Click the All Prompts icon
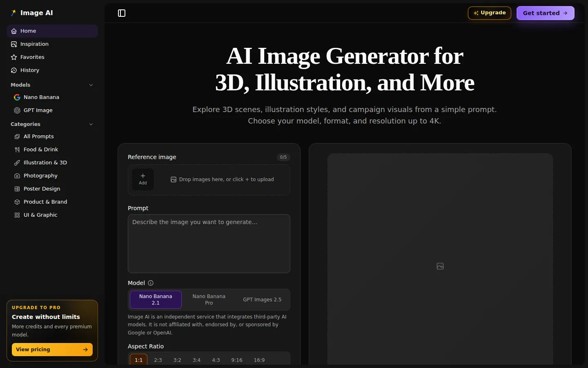588x368 pixels. coord(17,137)
